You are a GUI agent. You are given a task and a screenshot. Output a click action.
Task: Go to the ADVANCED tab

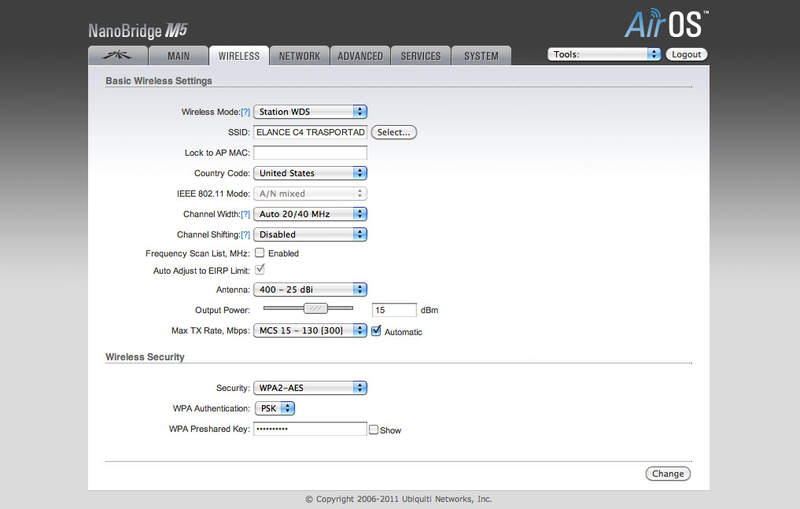(x=360, y=56)
